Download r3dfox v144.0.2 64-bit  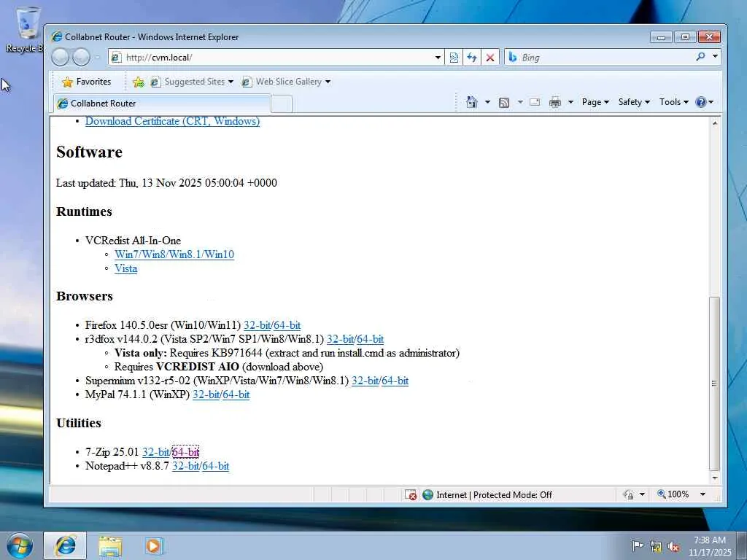click(x=370, y=339)
